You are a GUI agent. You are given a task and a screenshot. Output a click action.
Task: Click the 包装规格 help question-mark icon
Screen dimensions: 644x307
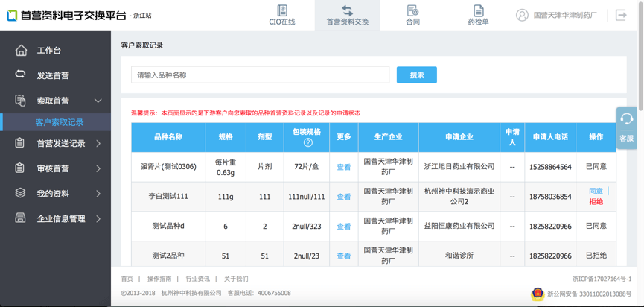(x=308, y=142)
